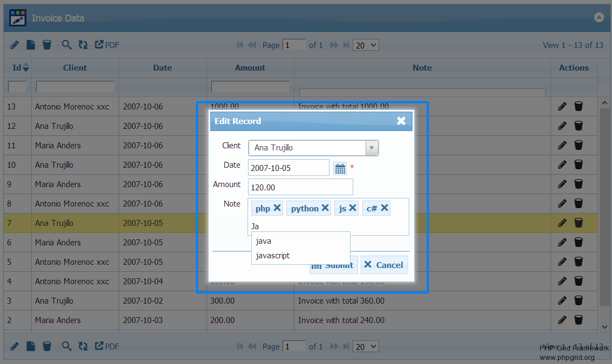Click delete trash icon for row 2

(579, 320)
